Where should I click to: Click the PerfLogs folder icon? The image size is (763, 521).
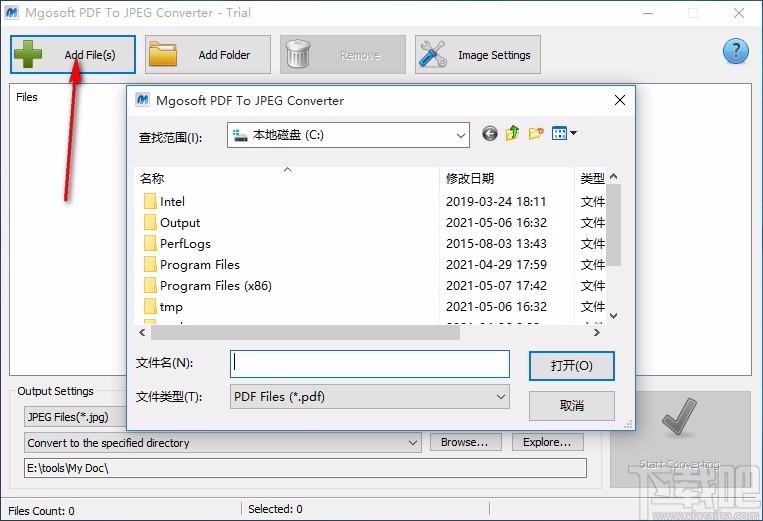(150, 243)
